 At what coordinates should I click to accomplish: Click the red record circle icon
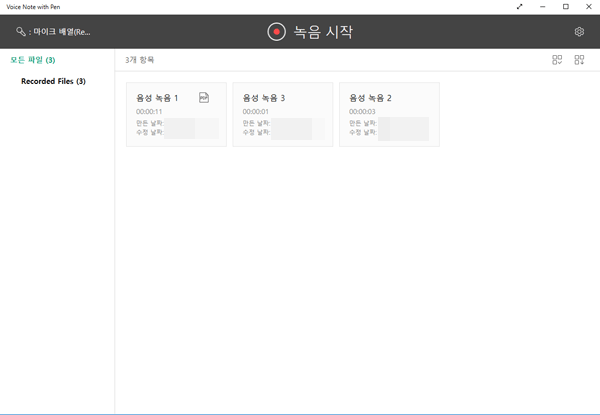276,32
